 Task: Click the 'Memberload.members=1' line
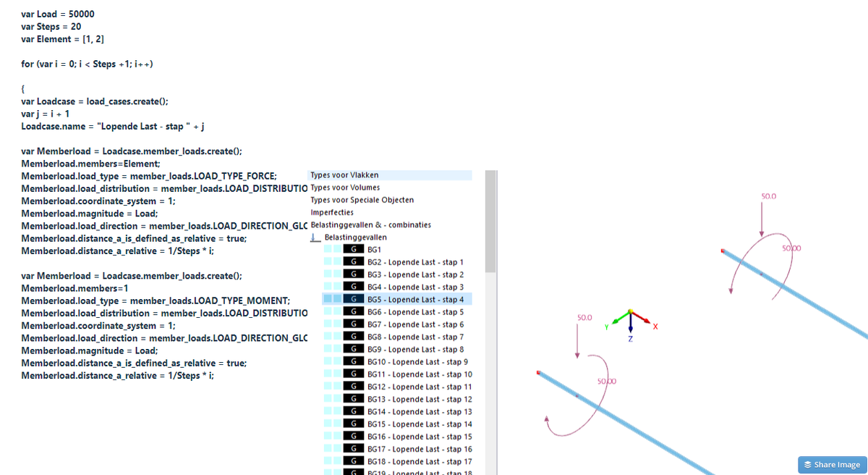[75, 288]
